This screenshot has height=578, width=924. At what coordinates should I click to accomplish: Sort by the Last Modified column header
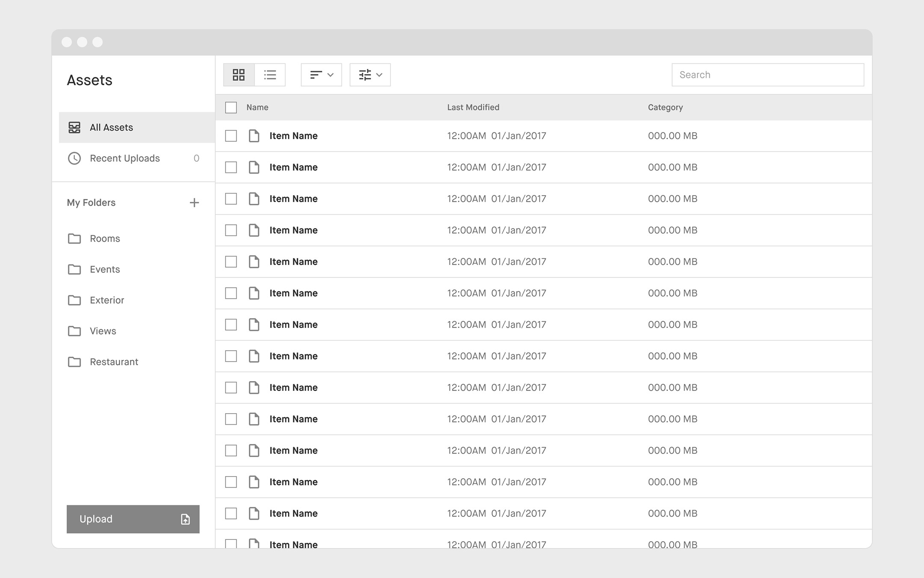pos(473,107)
